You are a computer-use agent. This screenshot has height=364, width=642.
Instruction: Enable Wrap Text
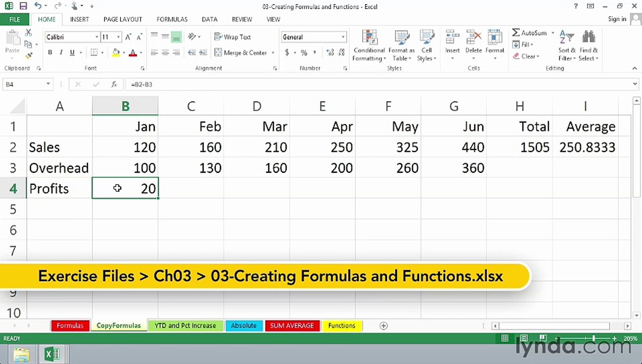click(233, 37)
